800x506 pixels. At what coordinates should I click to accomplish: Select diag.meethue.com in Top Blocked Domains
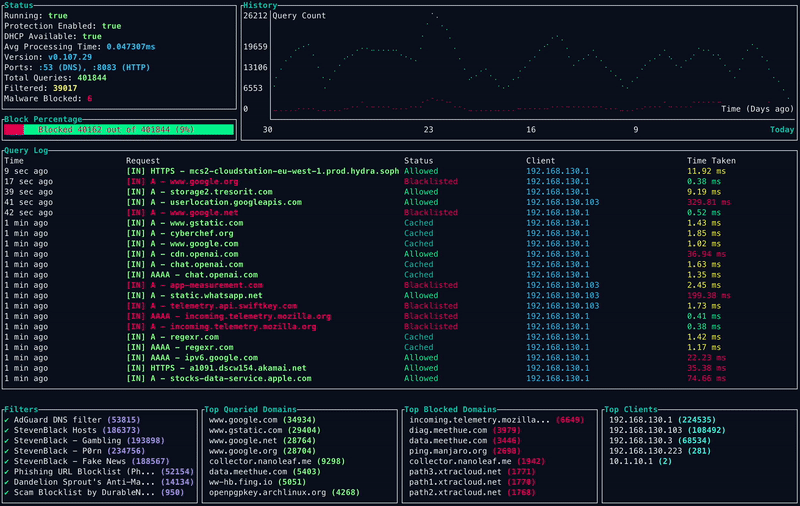(465, 431)
